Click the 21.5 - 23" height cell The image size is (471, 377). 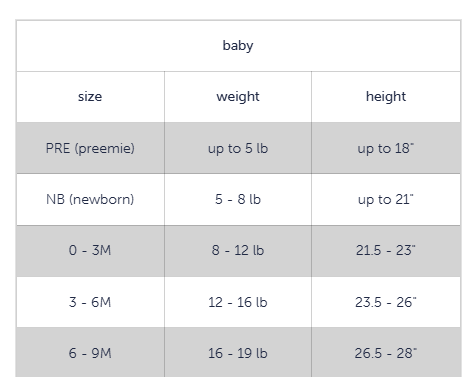pos(386,251)
